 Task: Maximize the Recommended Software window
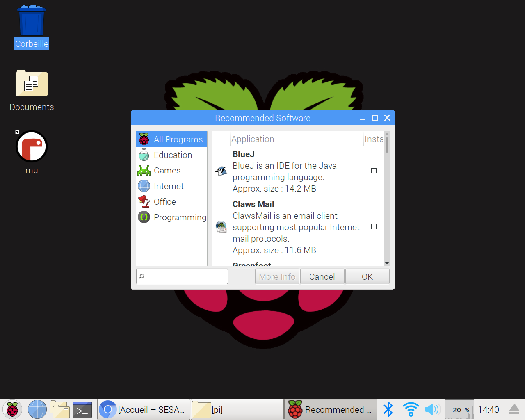tap(375, 118)
